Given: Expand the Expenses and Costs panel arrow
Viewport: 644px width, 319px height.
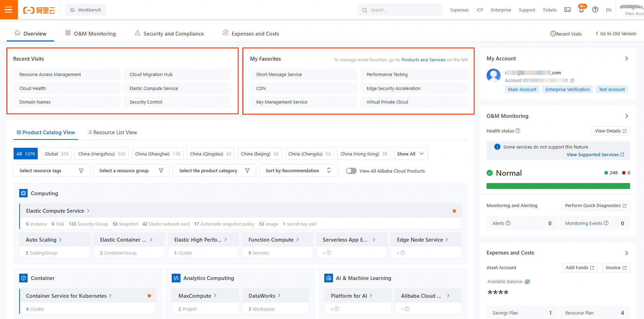Looking at the screenshot, I should 627,253.
